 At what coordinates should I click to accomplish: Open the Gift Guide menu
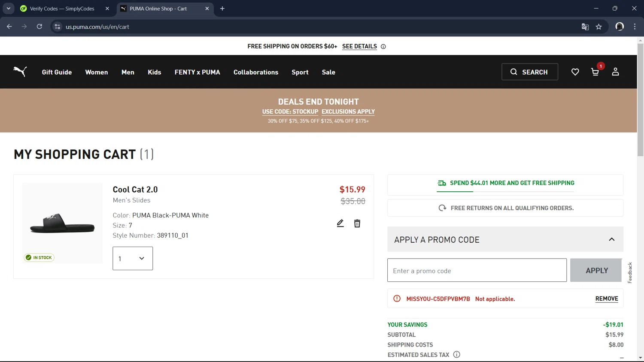point(57,72)
